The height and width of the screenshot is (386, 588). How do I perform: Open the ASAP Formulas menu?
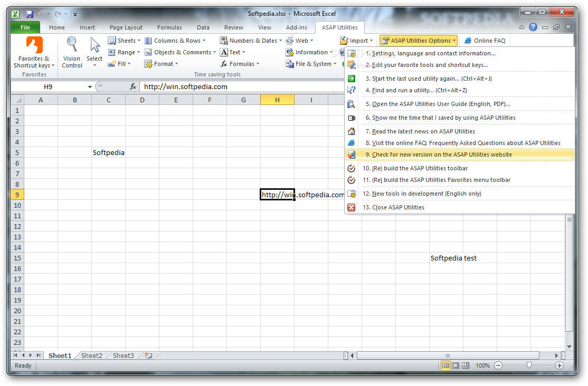coord(240,64)
